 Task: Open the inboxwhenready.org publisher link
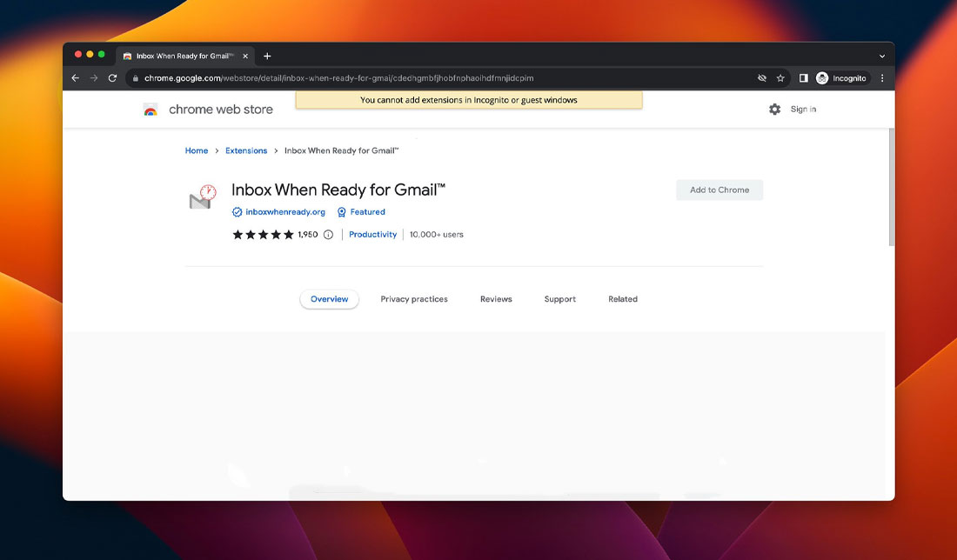[x=284, y=211]
